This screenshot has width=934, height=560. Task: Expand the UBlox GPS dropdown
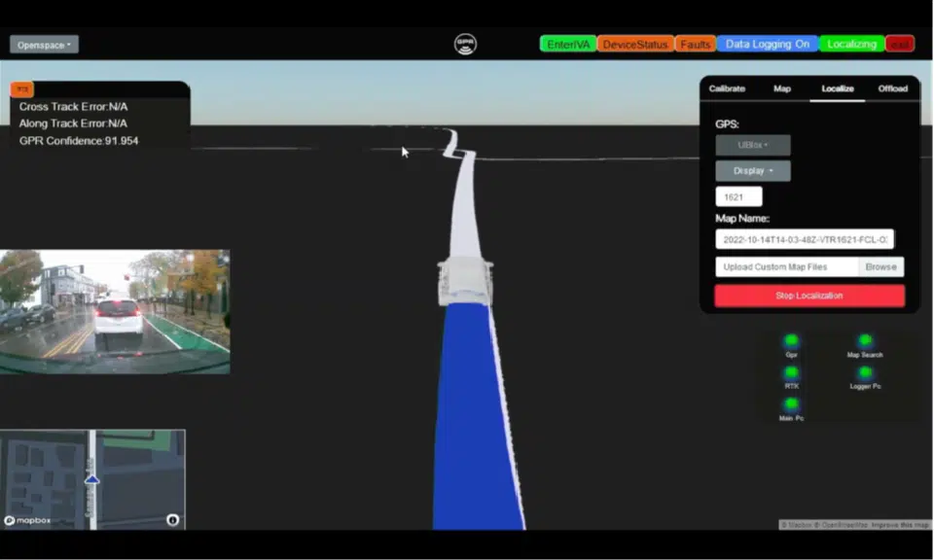[752, 145]
